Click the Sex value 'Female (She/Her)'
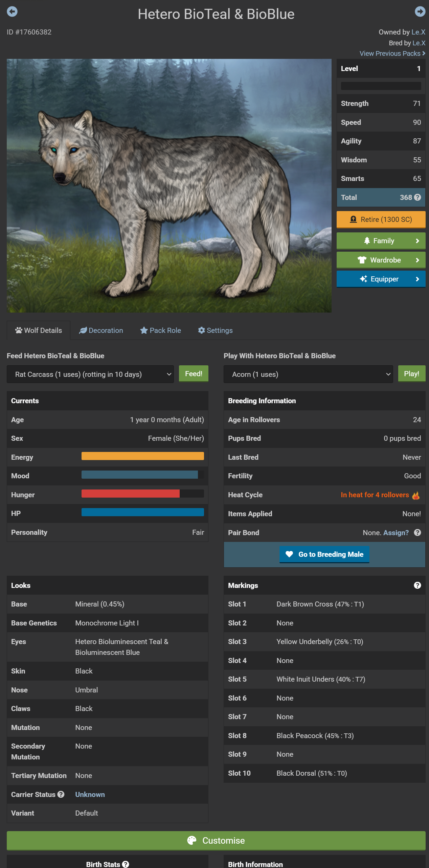This screenshot has height=868, width=429. (176, 438)
